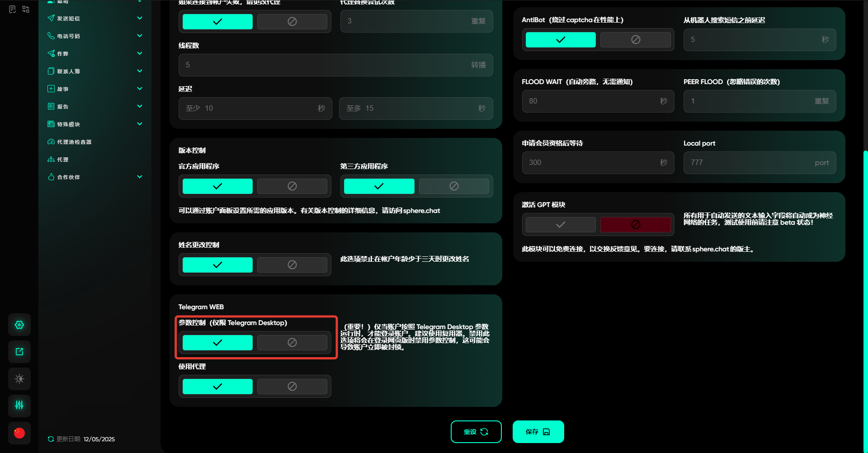Click the refresh icon beside 更新日期
Viewport: 868px width, 453px height.
(x=51, y=439)
